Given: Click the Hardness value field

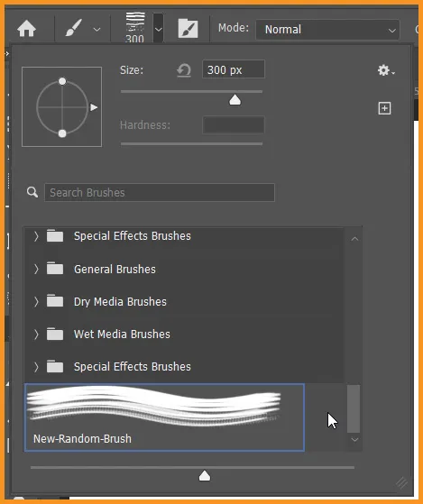Looking at the screenshot, I should point(234,125).
